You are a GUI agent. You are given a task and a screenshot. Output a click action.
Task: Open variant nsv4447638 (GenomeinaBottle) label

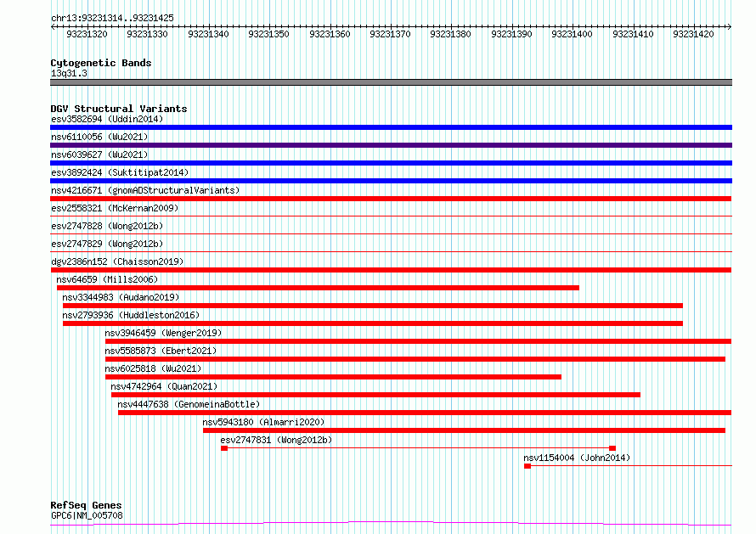pyautogui.click(x=189, y=404)
